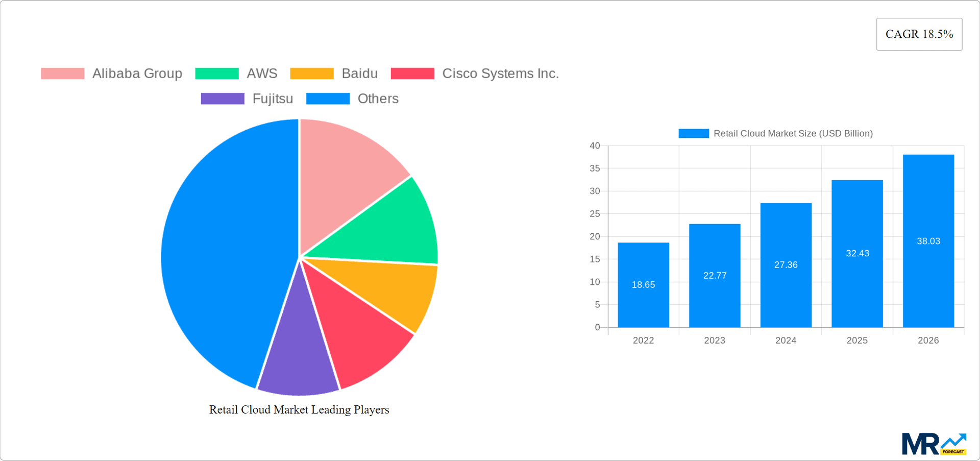Click the Cisco Systems Inc. legend label

click(x=500, y=73)
